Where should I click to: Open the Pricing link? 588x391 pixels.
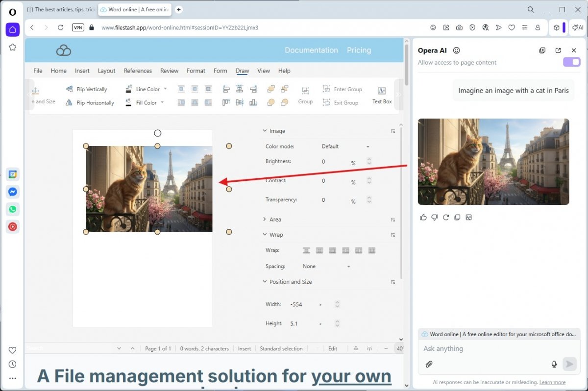tap(359, 50)
